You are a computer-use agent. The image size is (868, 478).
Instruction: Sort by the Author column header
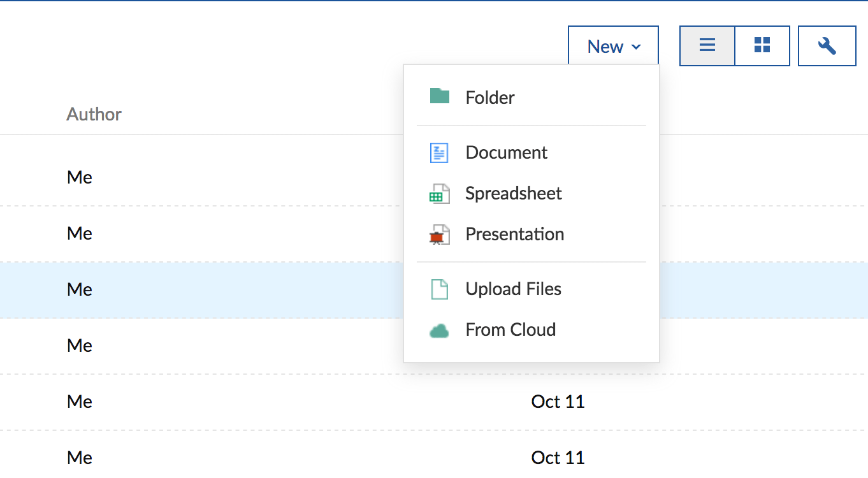(x=94, y=114)
